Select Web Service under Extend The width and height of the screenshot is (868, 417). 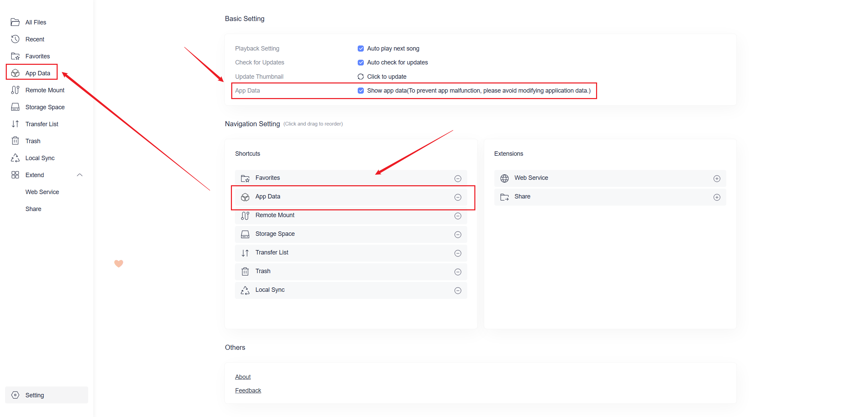42,192
